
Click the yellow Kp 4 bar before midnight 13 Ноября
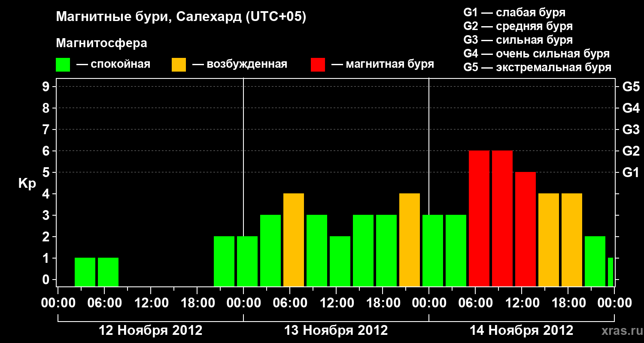(x=410, y=240)
